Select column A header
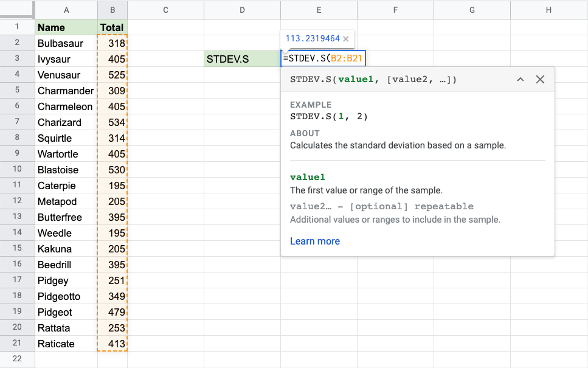This screenshot has width=588, height=368. [66, 10]
